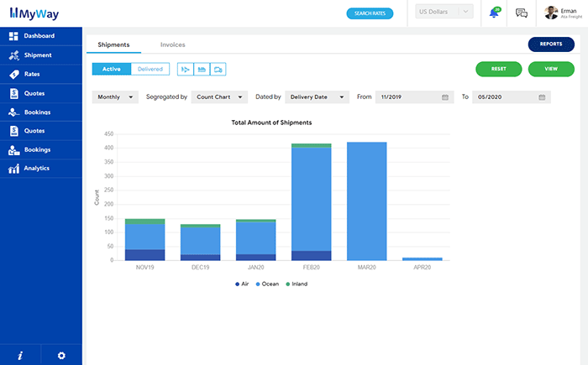Click the Shipment satellite icon
This screenshot has width=588, height=365.
pos(14,55)
